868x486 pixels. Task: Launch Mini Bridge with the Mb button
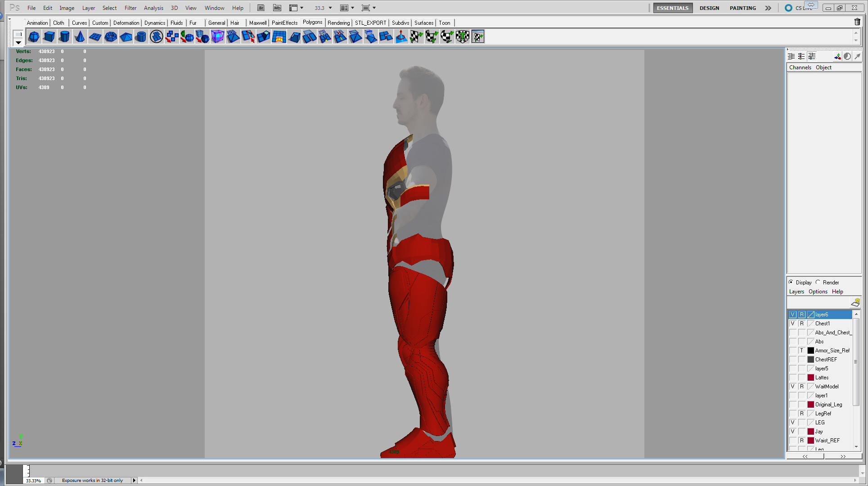(277, 8)
